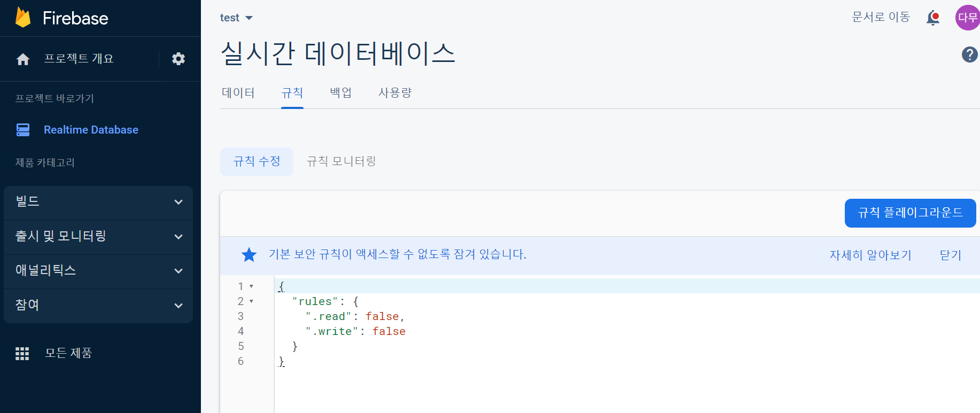Viewport: 980px width, 413px height.
Task: Open 모든 제품 in sidebar
Action: [x=68, y=353]
